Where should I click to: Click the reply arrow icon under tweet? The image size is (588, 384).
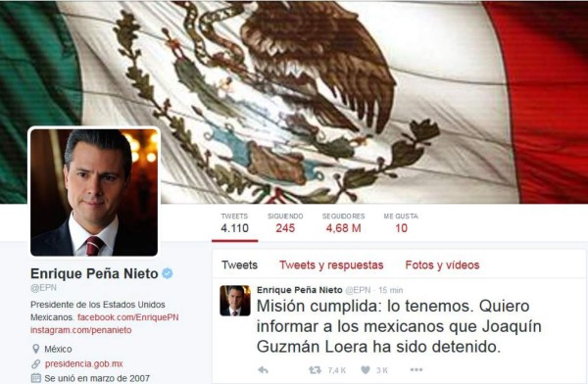[264, 370]
